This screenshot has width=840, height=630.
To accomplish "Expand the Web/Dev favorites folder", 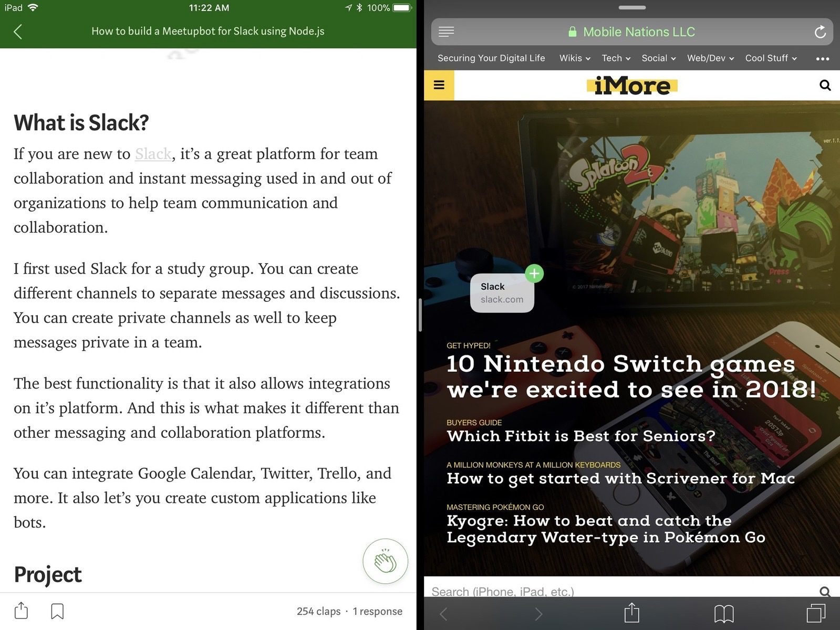I will 710,58.
